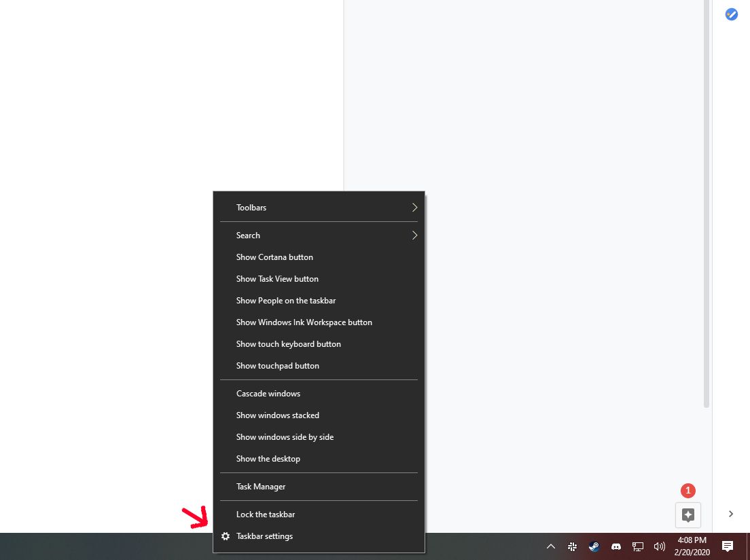Viewport: 750px width, 560px height.
Task: Enable Show touch keyboard button
Action: click(288, 343)
